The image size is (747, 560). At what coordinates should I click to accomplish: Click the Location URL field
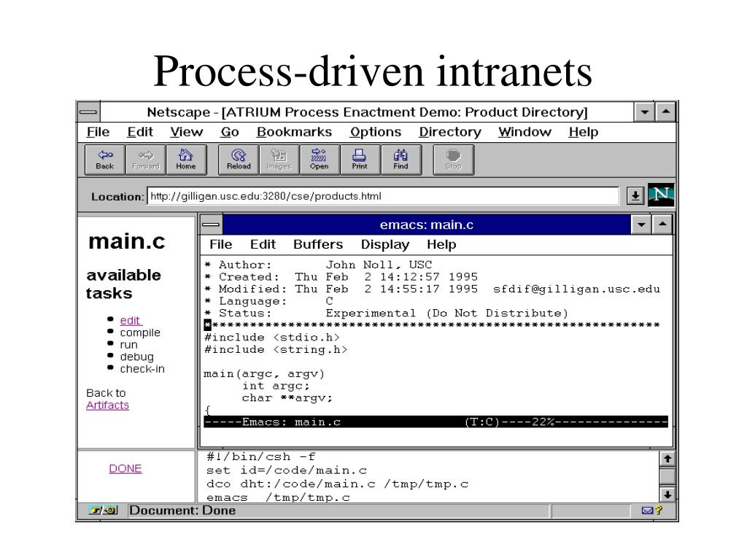(383, 195)
